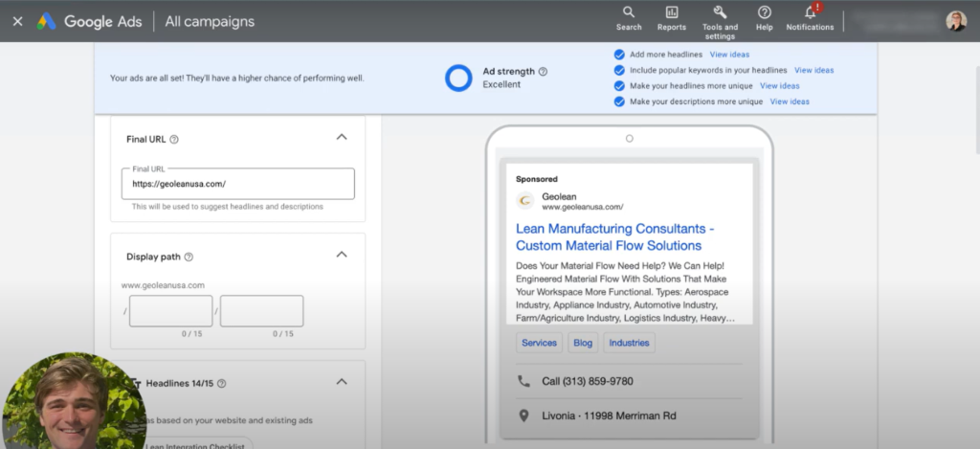Click the Google Ads logo
This screenshot has height=449, width=980.
(x=46, y=21)
